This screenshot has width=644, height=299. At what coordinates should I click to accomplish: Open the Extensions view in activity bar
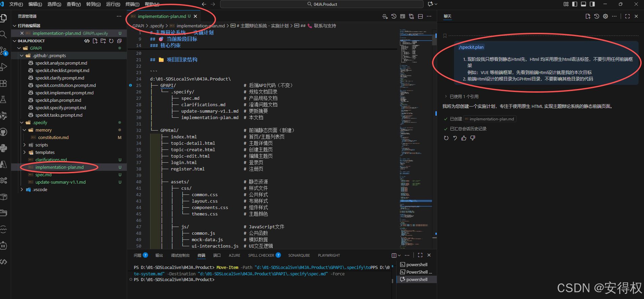click(x=3, y=83)
